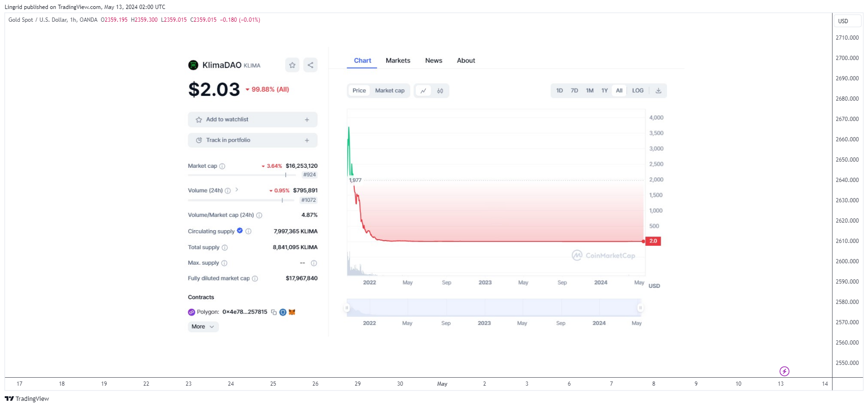
Task: Click the 4.87% volume/market cap value
Action: point(309,216)
